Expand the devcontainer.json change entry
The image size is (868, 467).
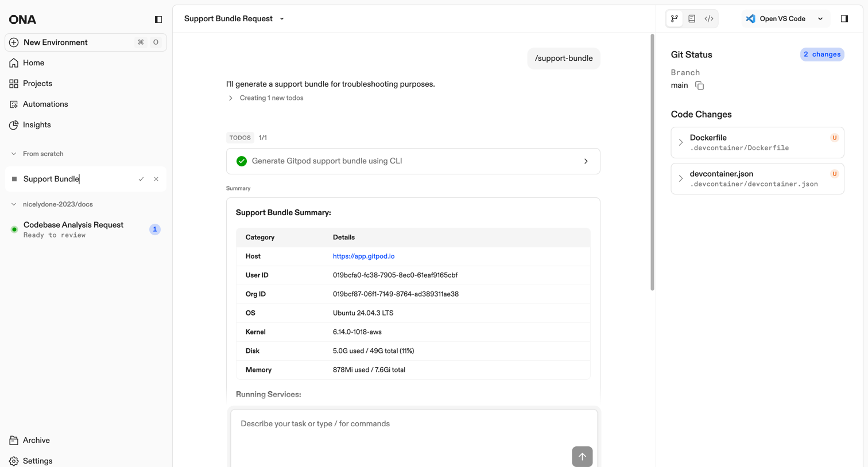coord(757,179)
